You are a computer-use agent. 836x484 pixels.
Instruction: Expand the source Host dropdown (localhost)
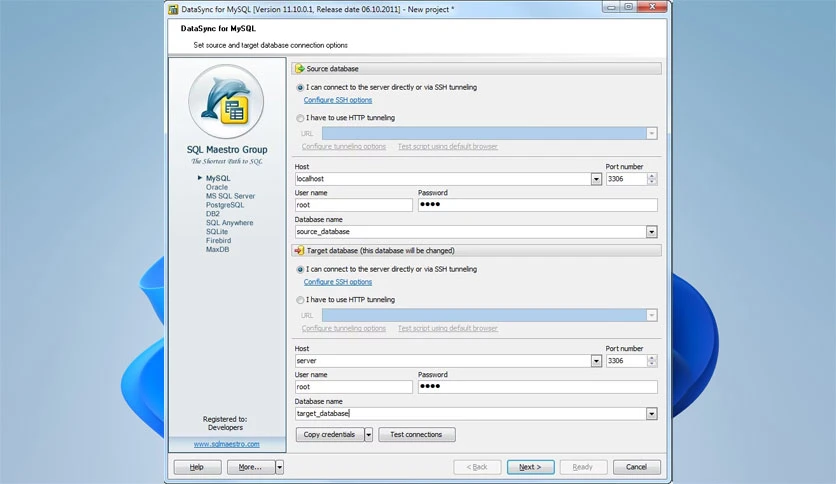coord(596,179)
